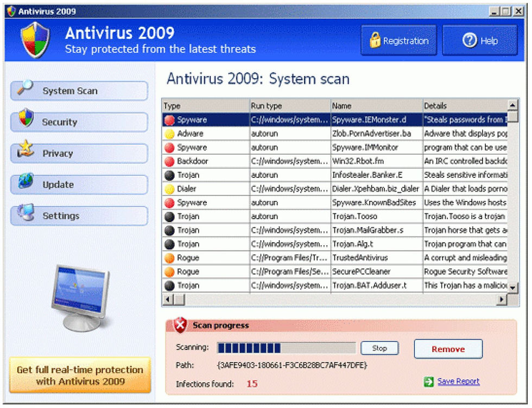
Task: Click the black dot for Trojan.MailGrabber.s
Action: click(x=169, y=231)
